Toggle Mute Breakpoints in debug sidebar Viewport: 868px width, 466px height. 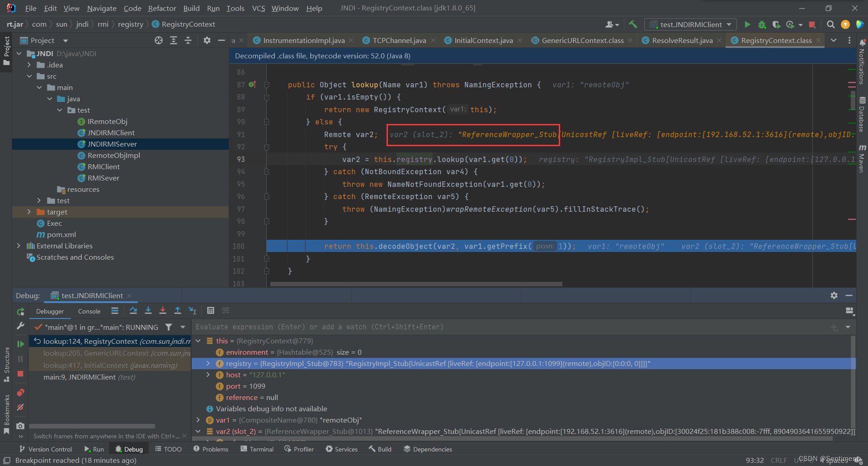20,407
